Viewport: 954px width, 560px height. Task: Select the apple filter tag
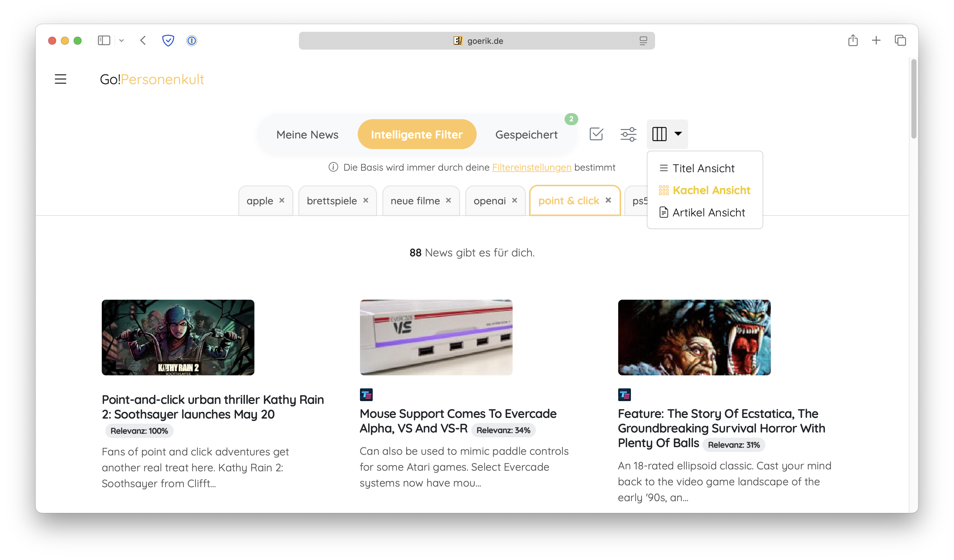260,201
